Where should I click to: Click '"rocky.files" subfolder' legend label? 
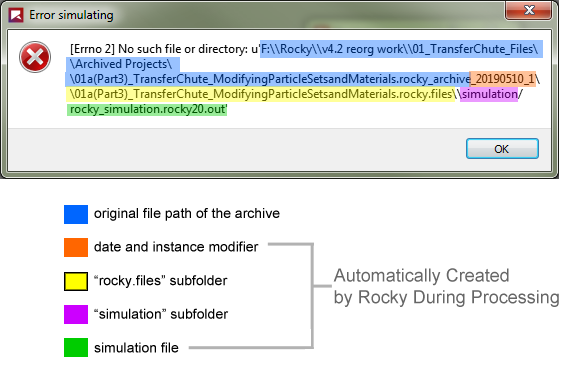tap(160, 281)
